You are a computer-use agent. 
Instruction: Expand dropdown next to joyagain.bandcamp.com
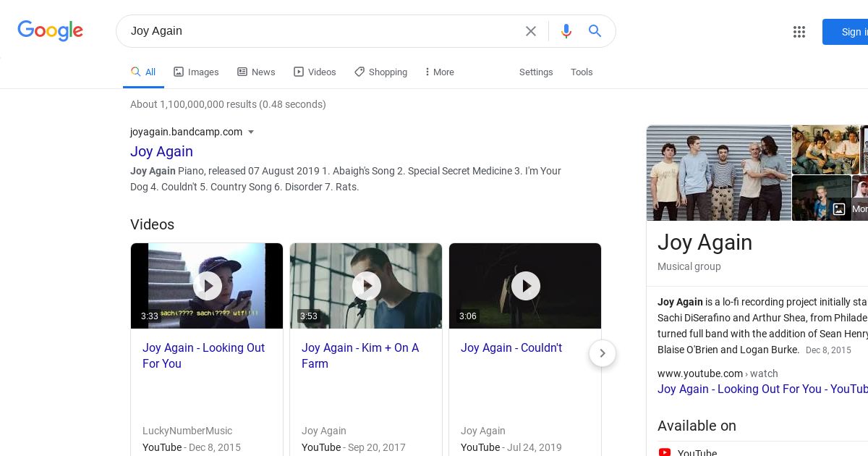click(x=251, y=132)
